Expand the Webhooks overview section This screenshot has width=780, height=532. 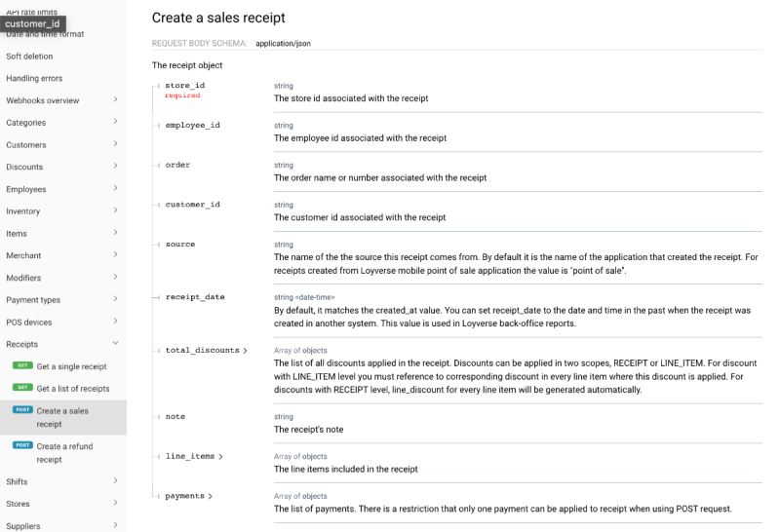62,100
